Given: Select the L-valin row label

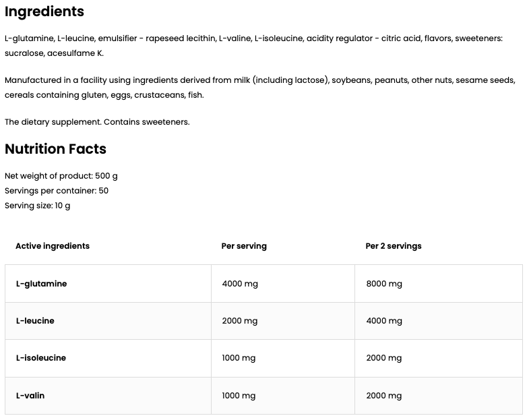Looking at the screenshot, I should (x=30, y=396).
